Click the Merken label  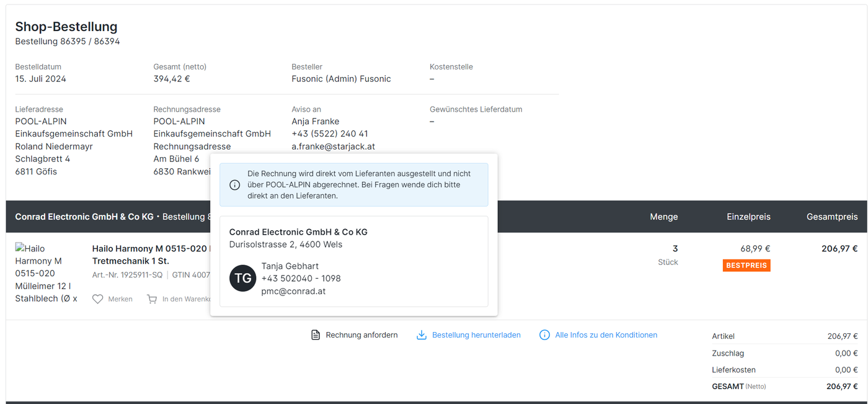[120, 299]
